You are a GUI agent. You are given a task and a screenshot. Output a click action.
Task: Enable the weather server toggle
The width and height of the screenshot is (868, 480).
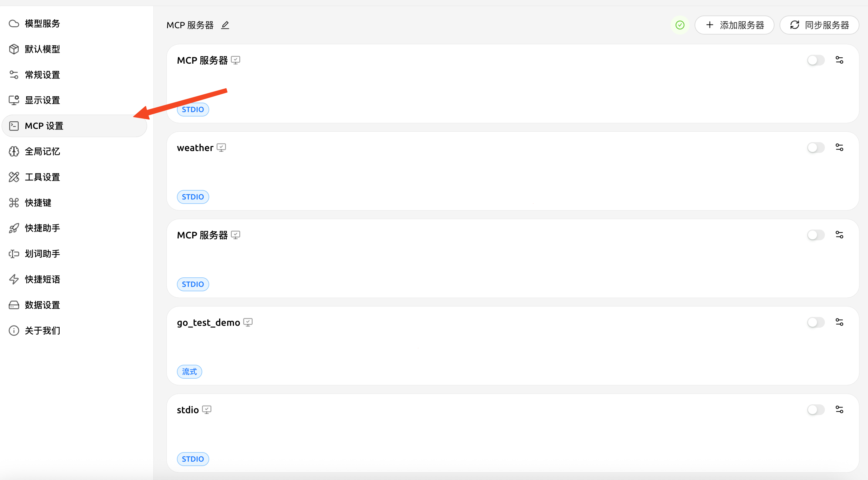pos(815,148)
